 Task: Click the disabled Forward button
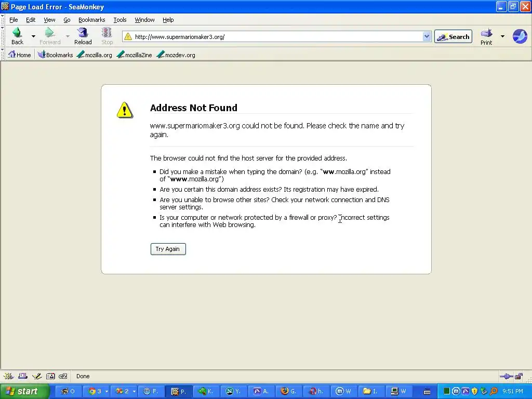pos(50,36)
